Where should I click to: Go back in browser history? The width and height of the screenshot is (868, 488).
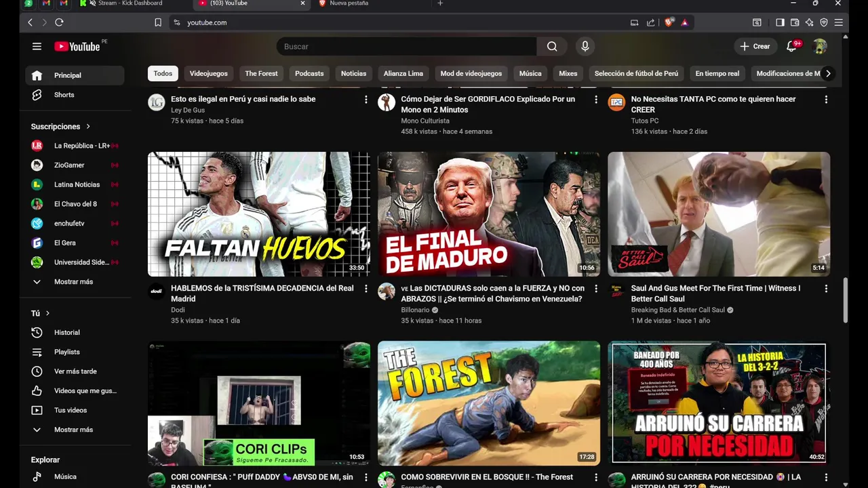[30, 22]
